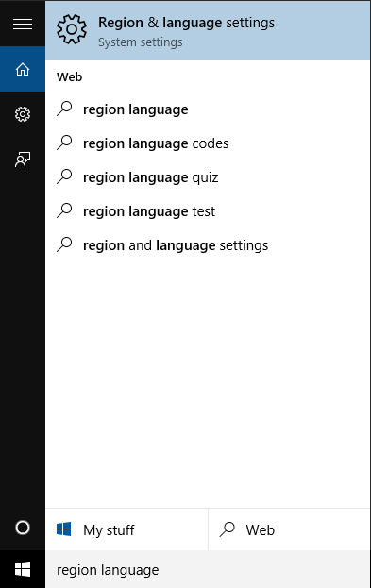Select the 'region language codes' suggestion

tap(209, 143)
